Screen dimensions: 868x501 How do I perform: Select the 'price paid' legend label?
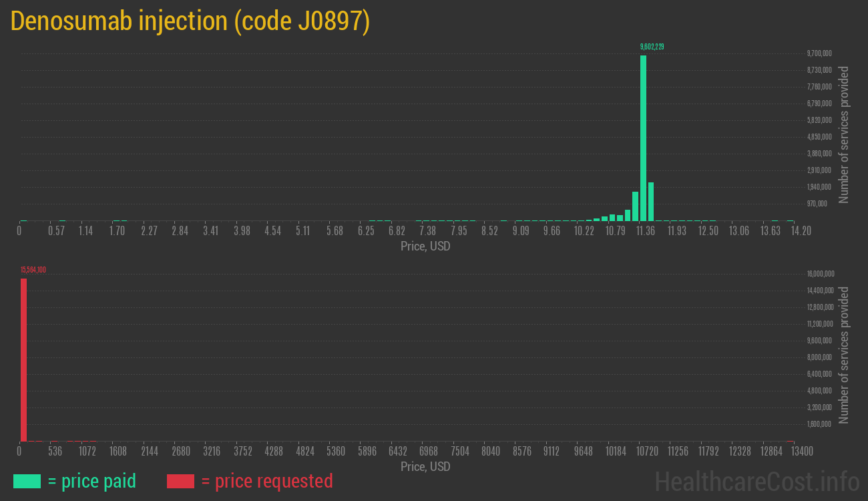click(x=92, y=481)
